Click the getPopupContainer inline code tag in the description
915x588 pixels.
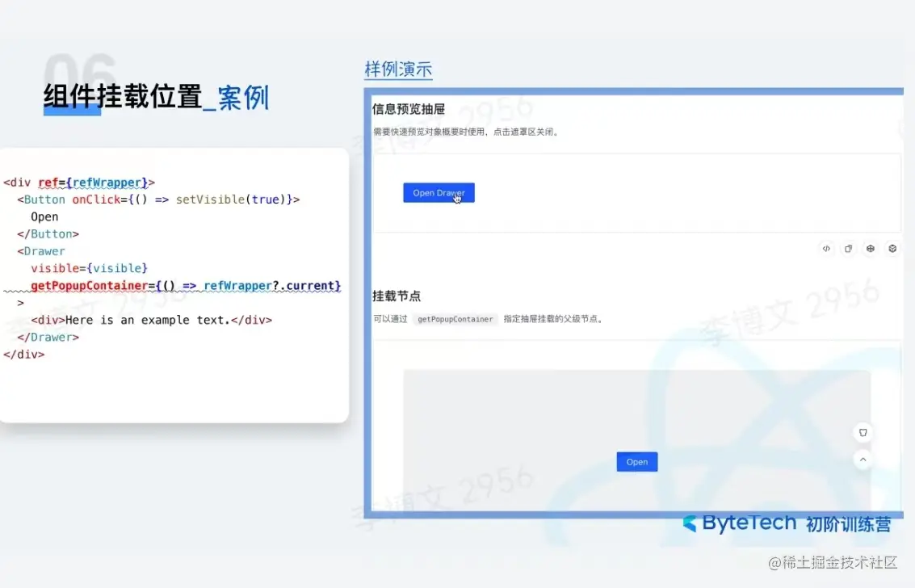[455, 319]
